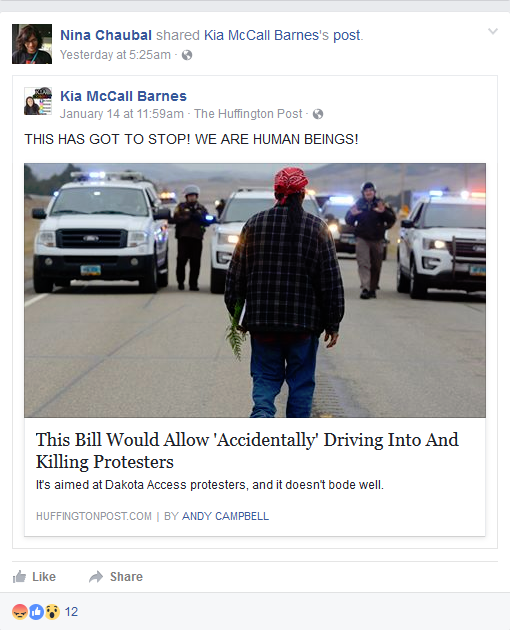Click the globe privacy icon next to Yesterday timestamp
This screenshot has width=510, height=630.
[187, 55]
